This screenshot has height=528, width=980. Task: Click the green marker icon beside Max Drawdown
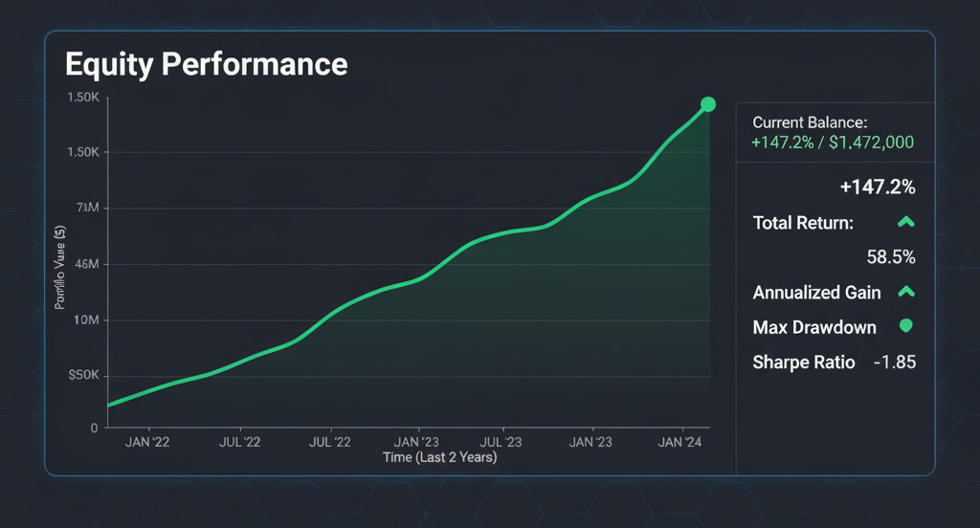[x=905, y=326]
